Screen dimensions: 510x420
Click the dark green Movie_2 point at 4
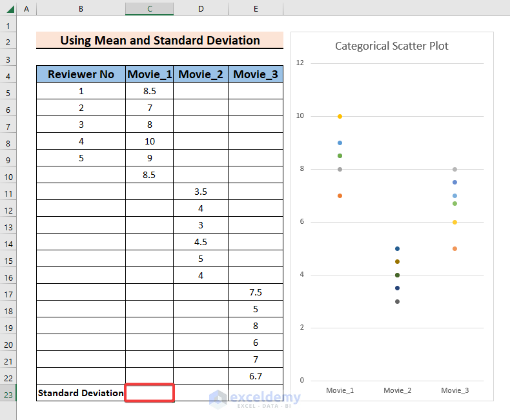click(397, 275)
